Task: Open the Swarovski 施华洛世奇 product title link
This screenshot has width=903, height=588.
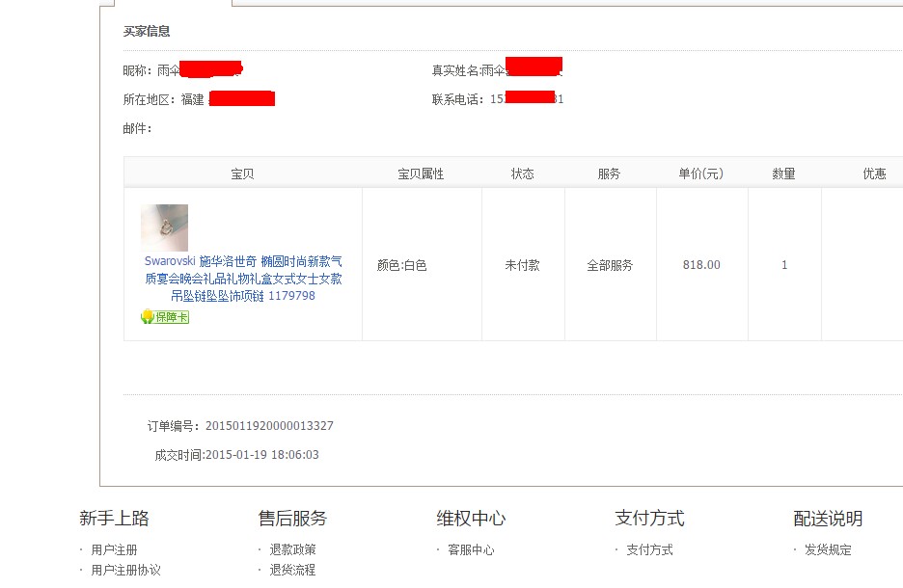Action: pos(243,279)
